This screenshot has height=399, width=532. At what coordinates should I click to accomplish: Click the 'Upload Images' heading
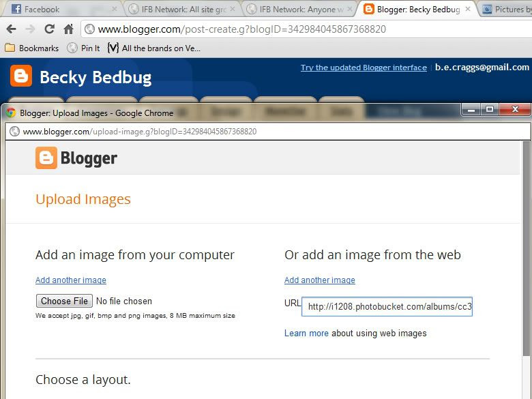click(x=83, y=199)
